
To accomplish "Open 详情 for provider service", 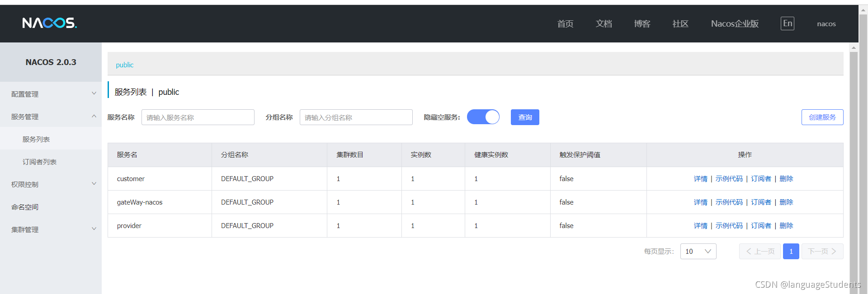I will click(x=701, y=226).
